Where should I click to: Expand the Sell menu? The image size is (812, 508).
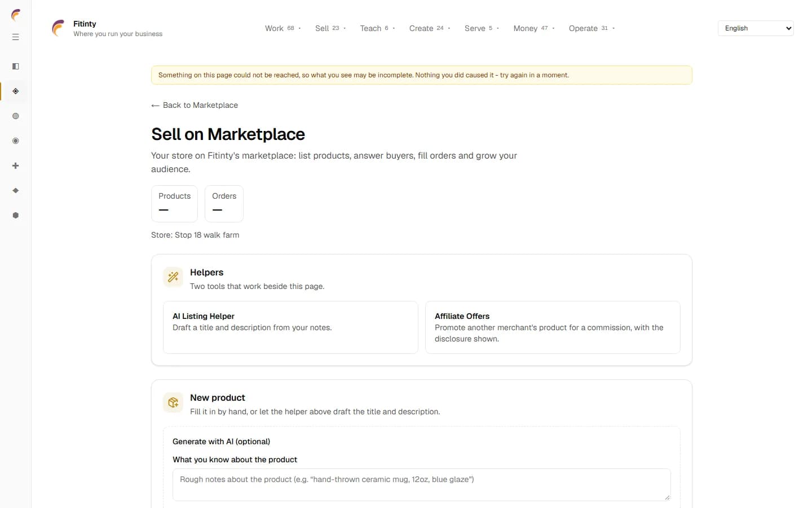[x=330, y=28]
